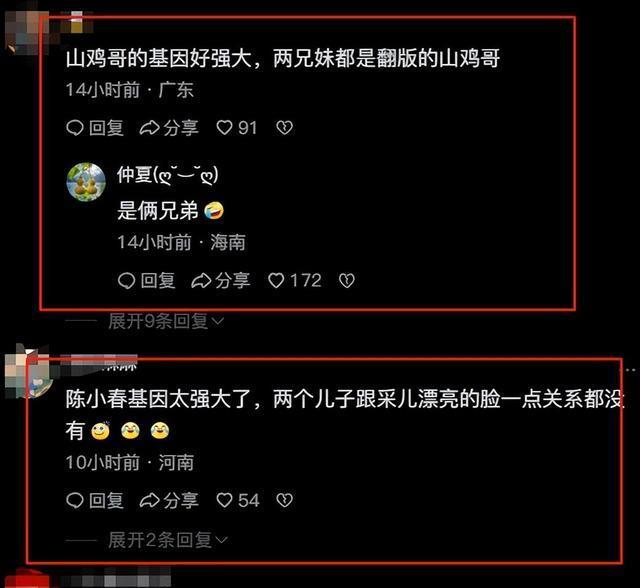Expand 展开9条回复 replies
Screen dimensions: 640x588
[166, 322]
